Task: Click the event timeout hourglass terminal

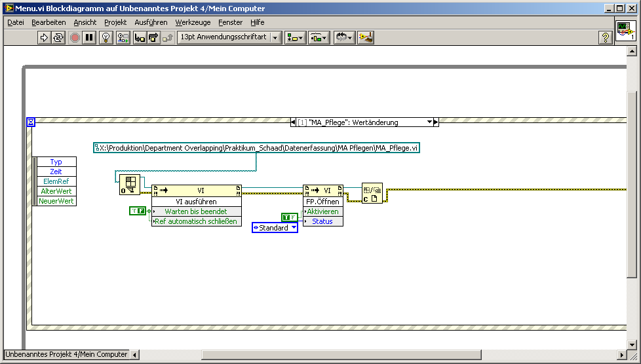Action: (x=31, y=122)
